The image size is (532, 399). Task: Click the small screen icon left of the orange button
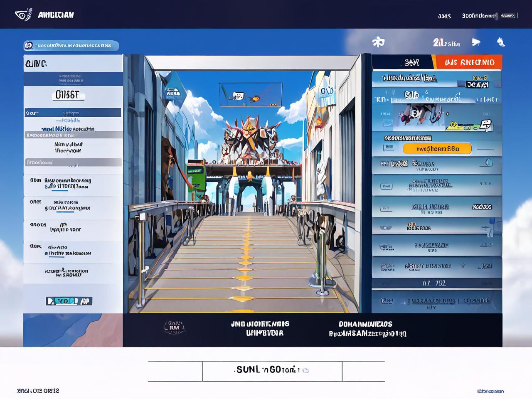pyautogui.click(x=388, y=147)
